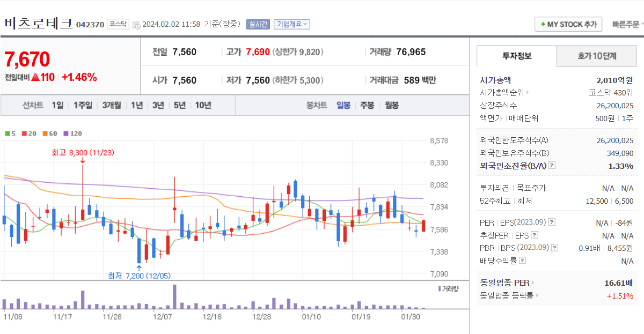Click the purple 120-day moving average legend marker
This screenshot has height=334, width=644.
pos(66,133)
